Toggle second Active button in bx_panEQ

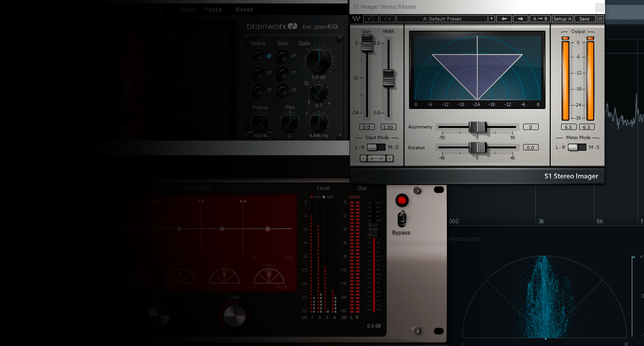pos(259,73)
